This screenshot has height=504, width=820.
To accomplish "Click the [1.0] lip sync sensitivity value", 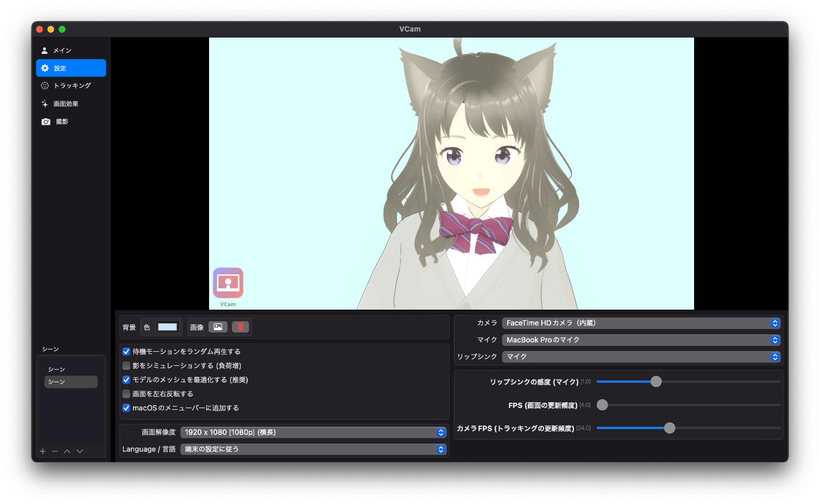I will coord(586,382).
